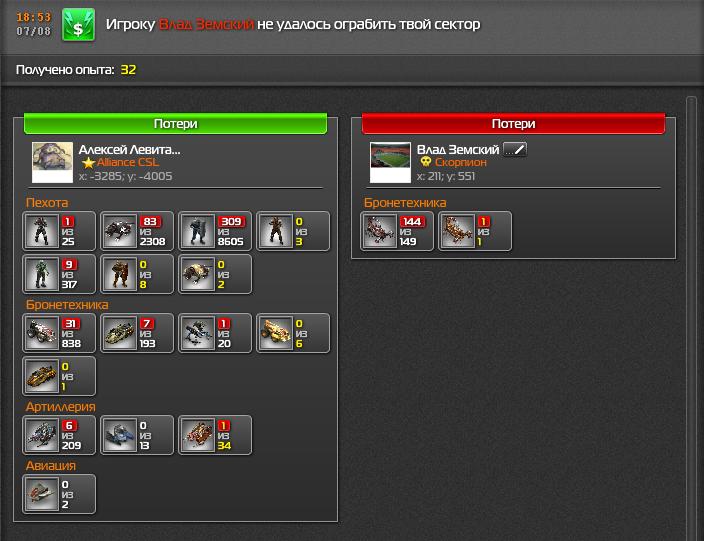
Task: Click right panel Бронетехника label
Action: tap(405, 202)
